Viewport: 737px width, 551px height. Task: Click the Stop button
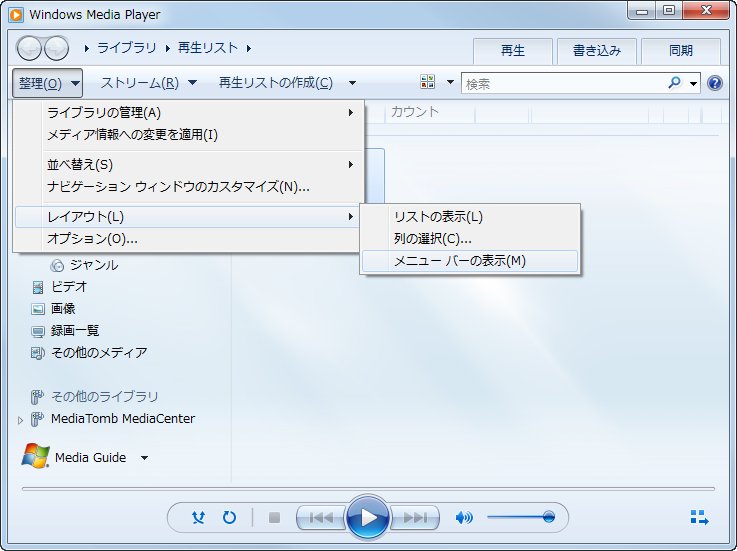click(274, 518)
